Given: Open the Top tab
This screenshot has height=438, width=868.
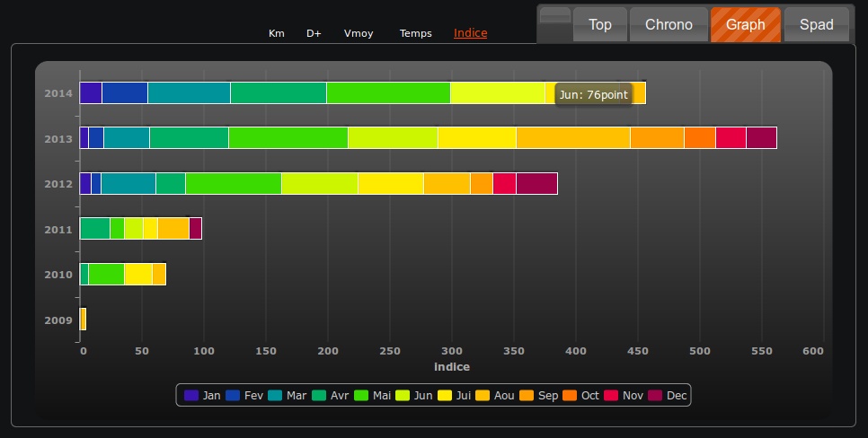Looking at the screenshot, I should tap(600, 24).
